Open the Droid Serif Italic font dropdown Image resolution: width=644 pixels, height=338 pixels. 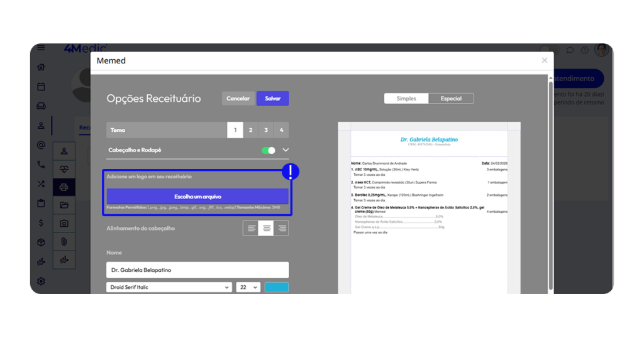pyautogui.click(x=169, y=287)
